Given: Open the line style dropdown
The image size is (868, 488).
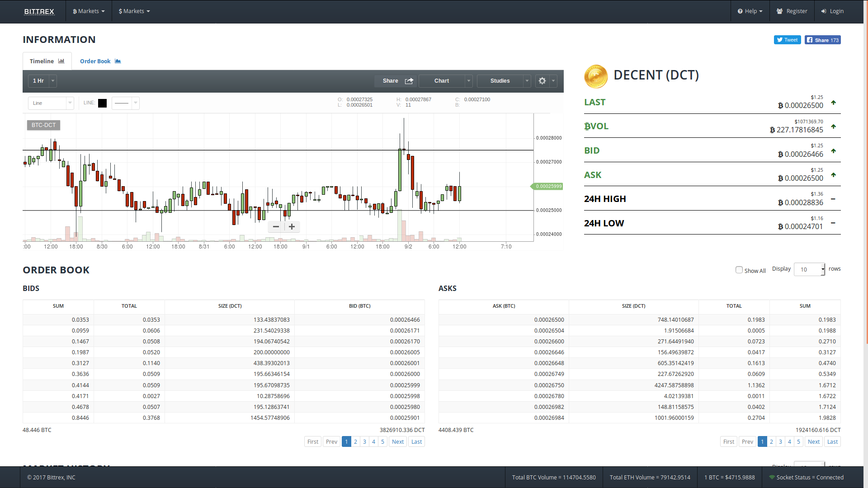Looking at the screenshot, I should point(125,103).
